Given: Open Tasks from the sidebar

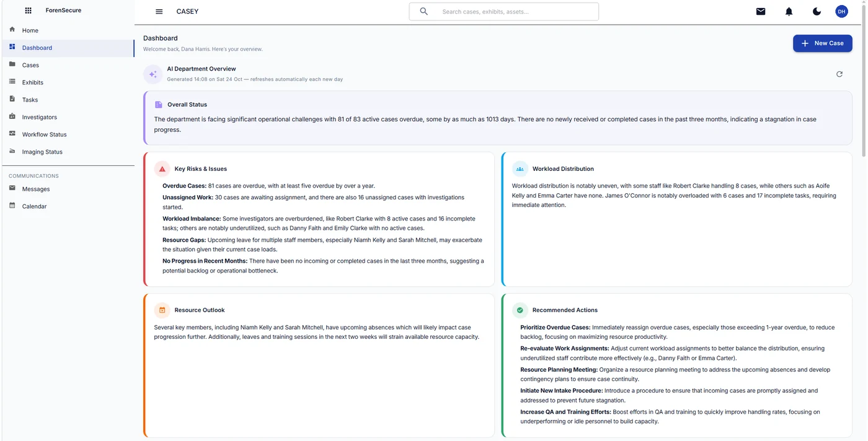Looking at the screenshot, I should 67,100.
